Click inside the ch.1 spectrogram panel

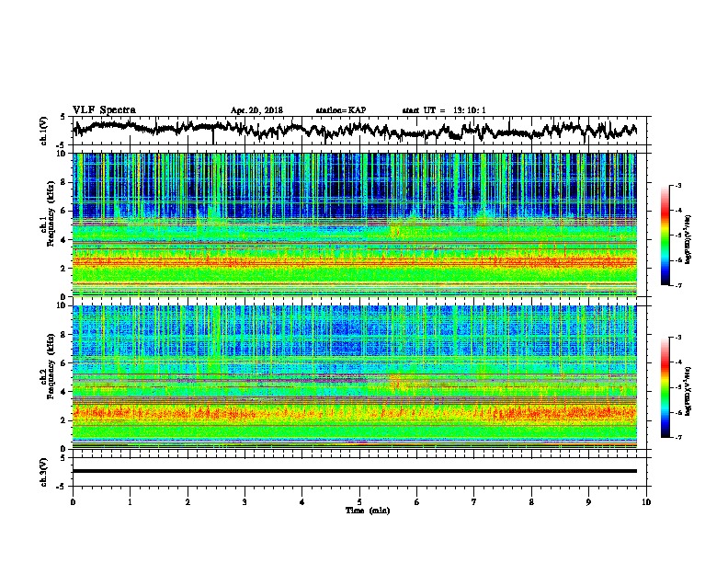click(355, 224)
